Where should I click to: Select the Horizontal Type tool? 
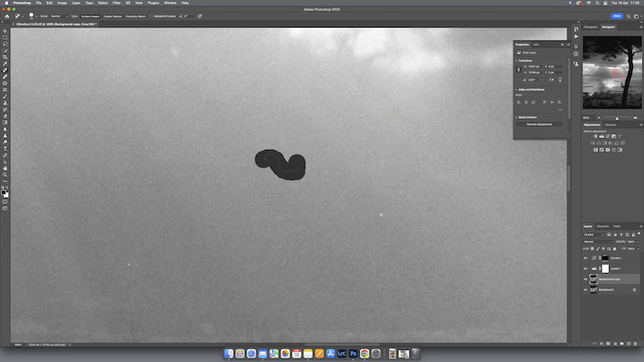pos(5,149)
